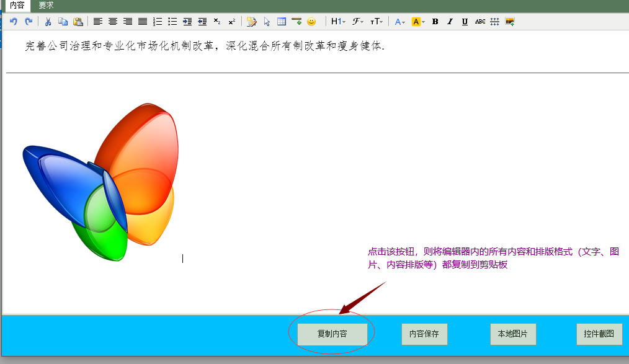Justify the text alignment
The width and height of the screenshot is (629, 364).
pyautogui.click(x=143, y=22)
